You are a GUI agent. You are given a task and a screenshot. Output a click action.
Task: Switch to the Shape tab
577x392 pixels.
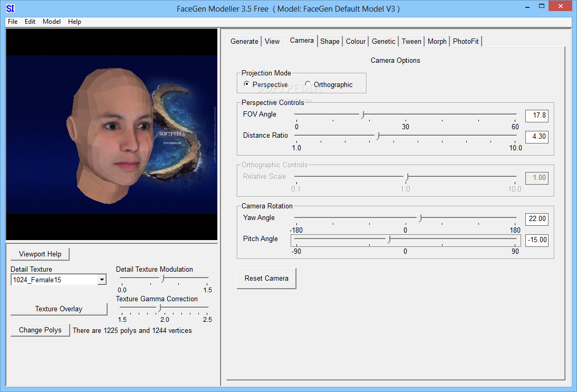(x=330, y=41)
